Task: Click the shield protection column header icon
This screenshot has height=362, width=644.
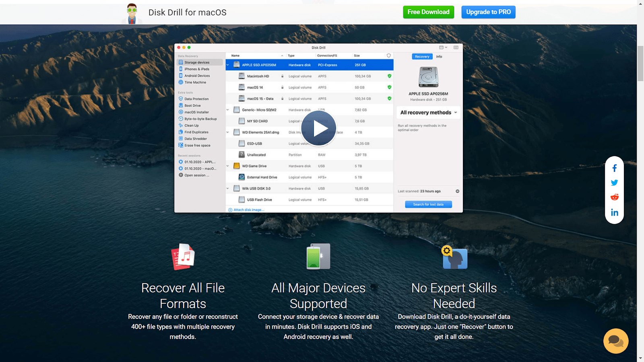Action: point(388,56)
